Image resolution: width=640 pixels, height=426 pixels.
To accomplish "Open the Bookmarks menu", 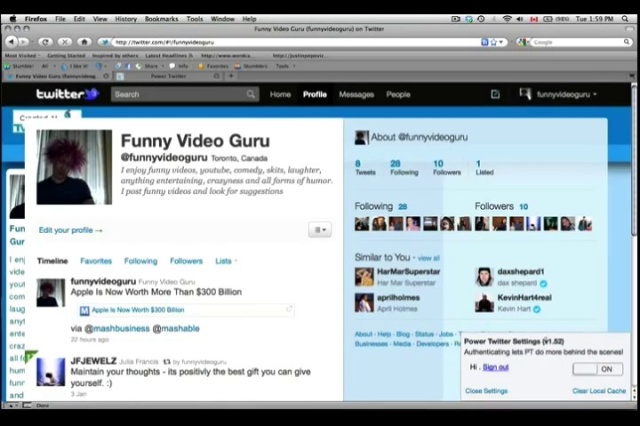I will [x=161, y=19].
